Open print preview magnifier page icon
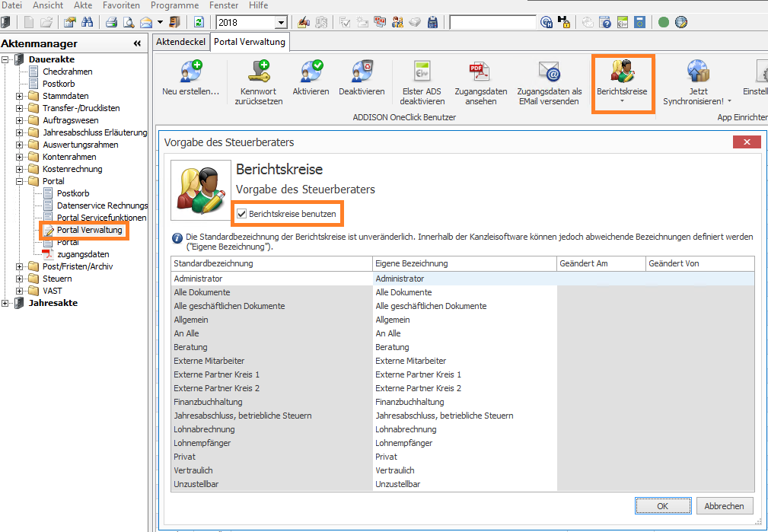 (129, 22)
